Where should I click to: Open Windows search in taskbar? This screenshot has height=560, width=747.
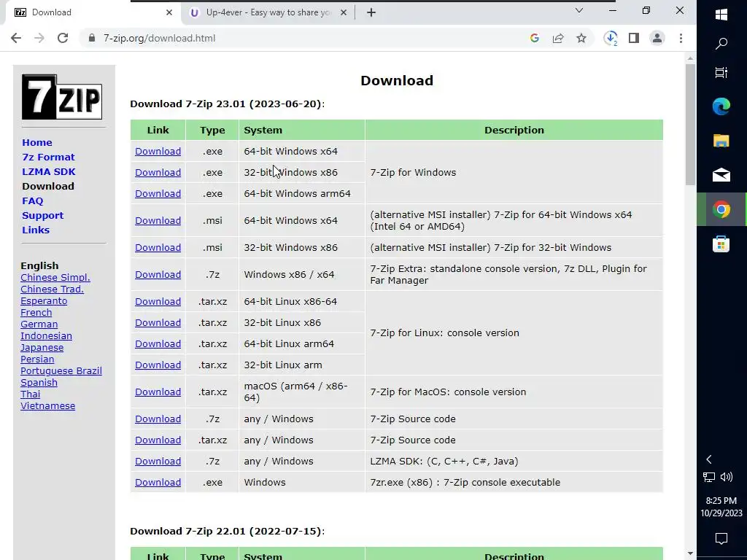pos(721,43)
